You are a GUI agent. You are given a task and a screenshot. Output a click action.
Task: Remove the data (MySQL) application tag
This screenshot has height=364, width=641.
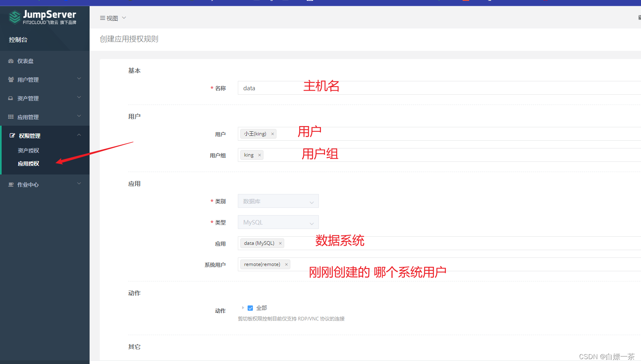tap(280, 243)
